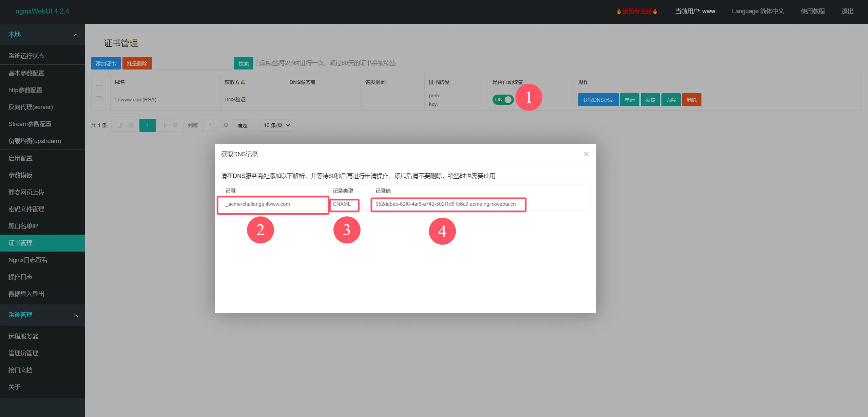Select 反向代理(server) in the sidebar
This screenshot has width=868, height=417.
pos(31,107)
